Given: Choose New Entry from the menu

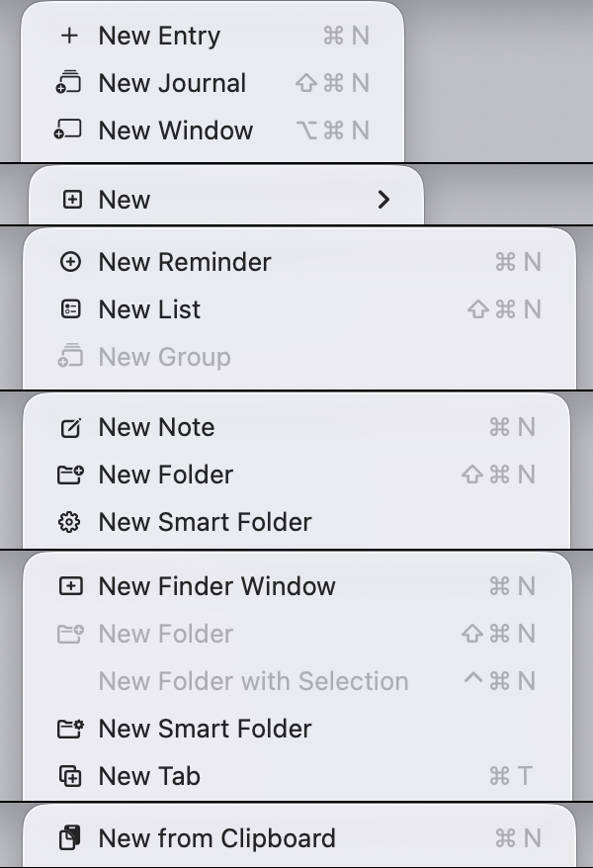Looking at the screenshot, I should point(158,36).
